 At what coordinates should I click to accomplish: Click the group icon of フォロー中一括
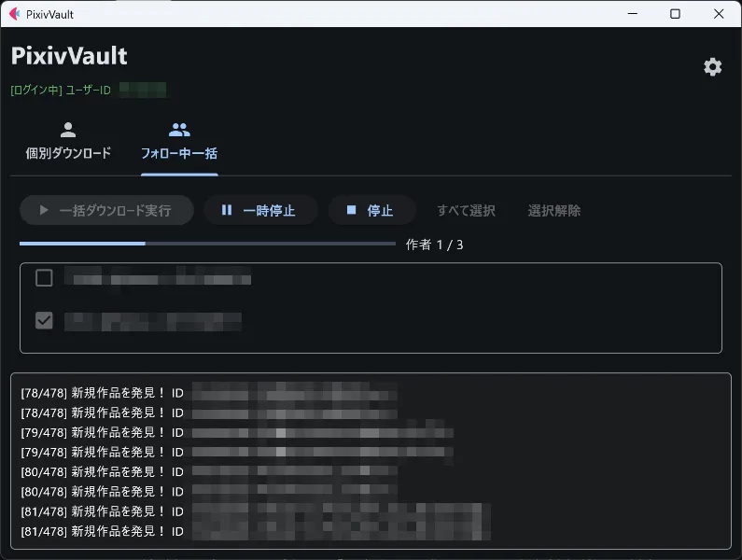point(179,130)
